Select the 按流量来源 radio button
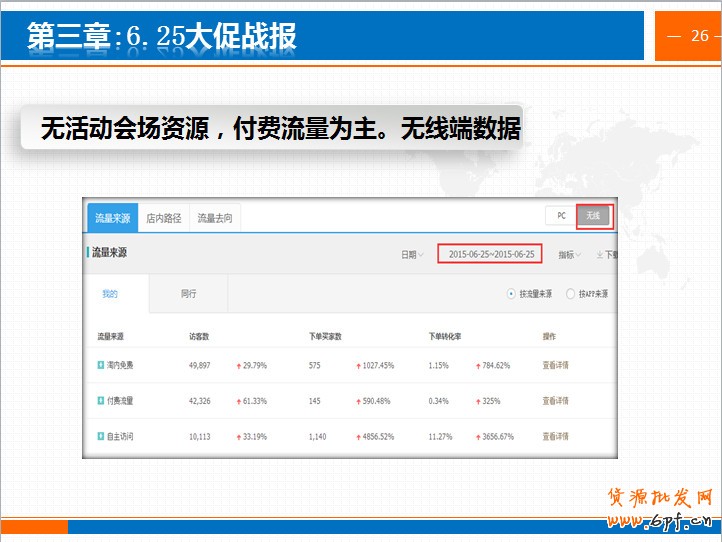 coord(511,294)
